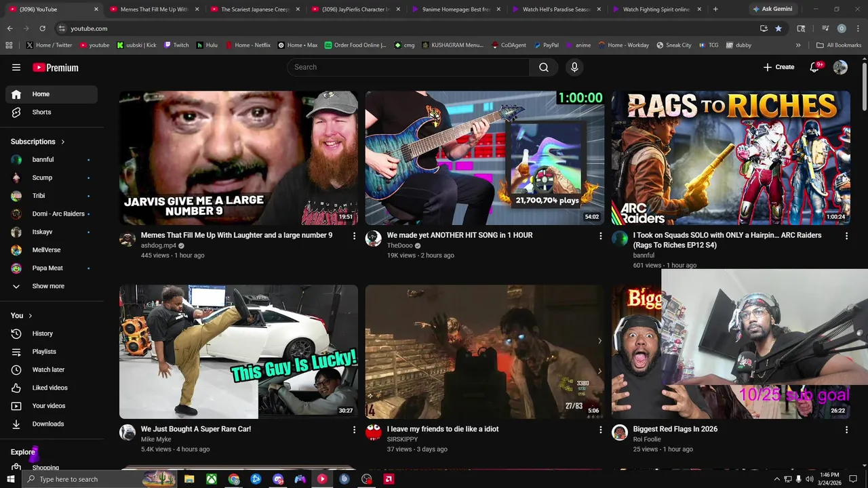
Task: Click the YouTube Premium logo
Action: pos(56,67)
